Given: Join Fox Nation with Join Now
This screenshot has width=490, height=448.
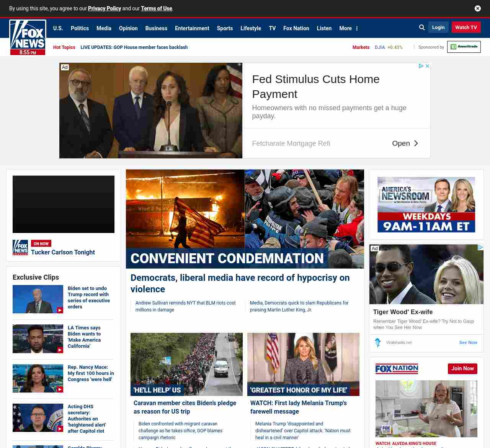Looking at the screenshot, I should coord(462,368).
